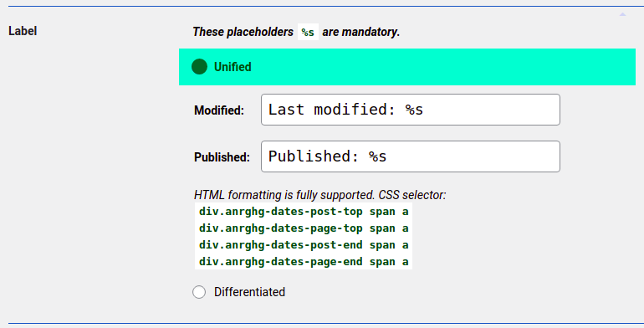Click the highlighted green Unified option bar
The image size is (644, 328).
click(407, 67)
